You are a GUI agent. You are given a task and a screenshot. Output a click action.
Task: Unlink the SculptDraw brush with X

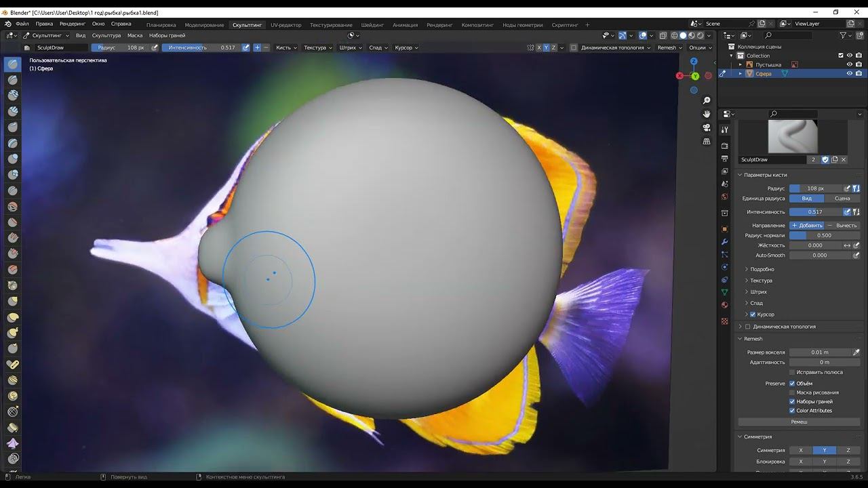[x=844, y=160]
